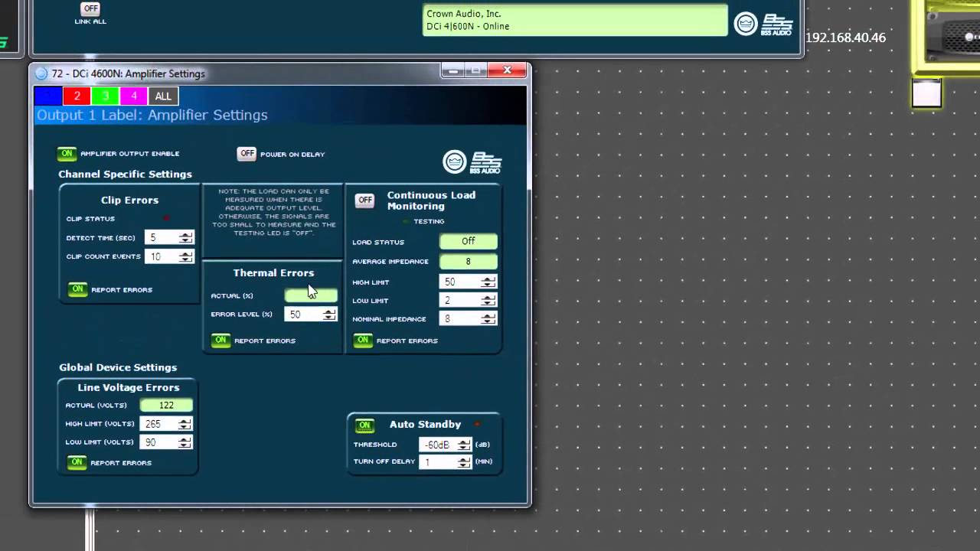Click the BSS Audio logo in the device panel

point(777,24)
